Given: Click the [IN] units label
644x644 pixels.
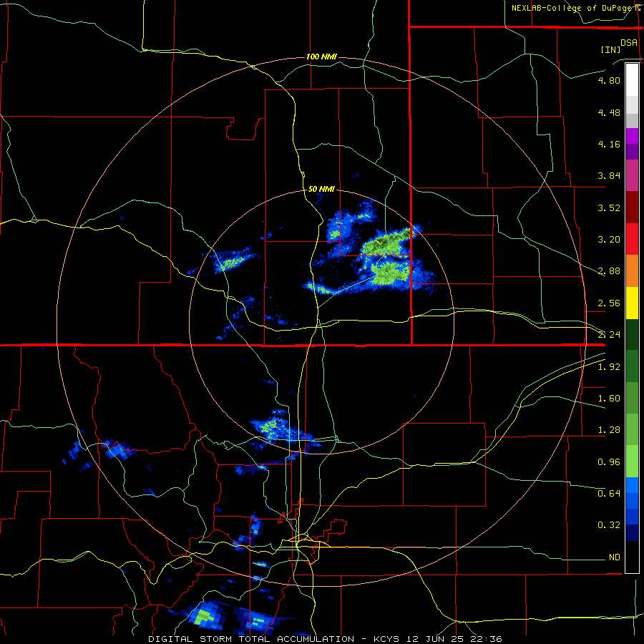Looking at the screenshot, I should coord(610,49).
